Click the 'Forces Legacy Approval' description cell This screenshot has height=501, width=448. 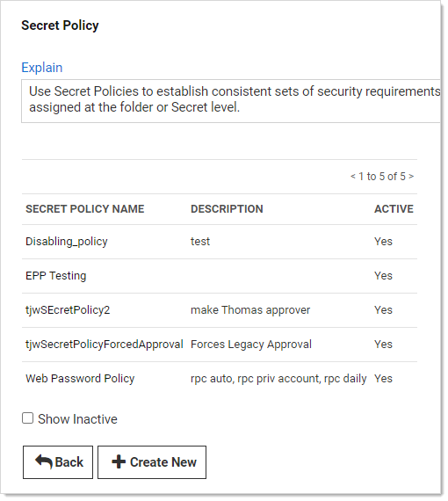coord(251,345)
